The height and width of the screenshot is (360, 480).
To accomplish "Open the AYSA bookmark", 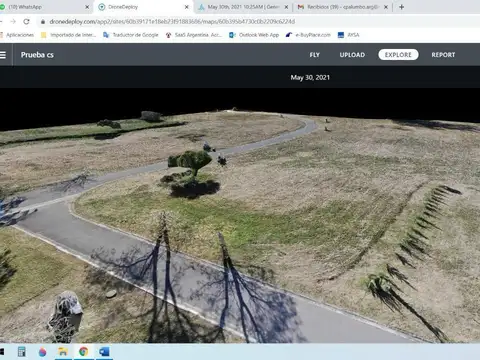I will coord(349,35).
